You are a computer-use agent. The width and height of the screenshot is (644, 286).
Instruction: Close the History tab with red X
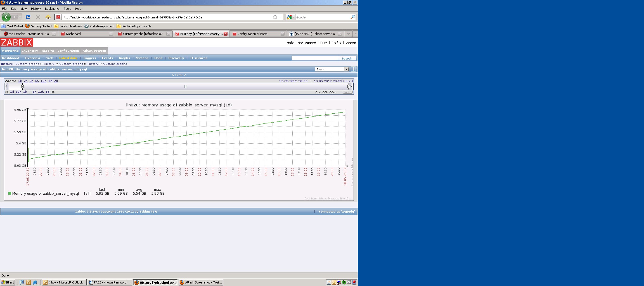226,34
